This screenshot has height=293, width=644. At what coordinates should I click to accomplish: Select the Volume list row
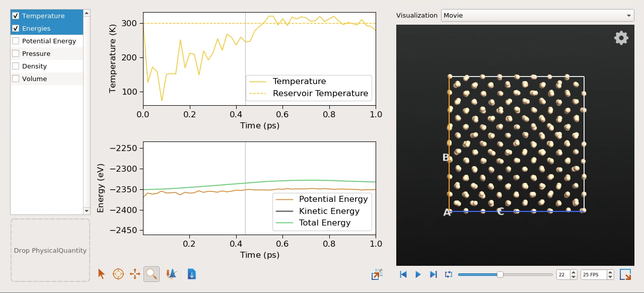47,79
